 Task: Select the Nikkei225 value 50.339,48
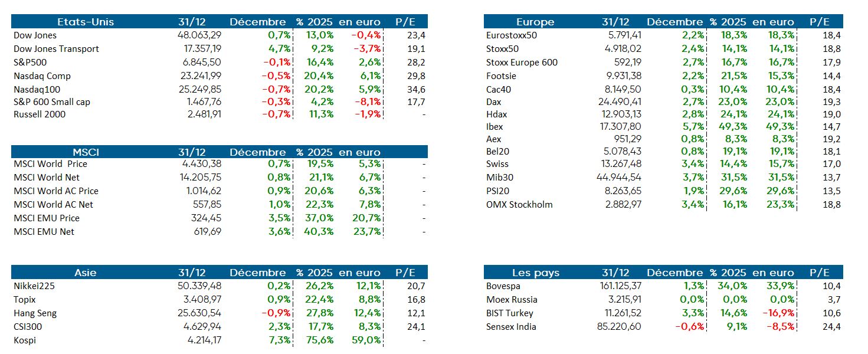[199, 286]
